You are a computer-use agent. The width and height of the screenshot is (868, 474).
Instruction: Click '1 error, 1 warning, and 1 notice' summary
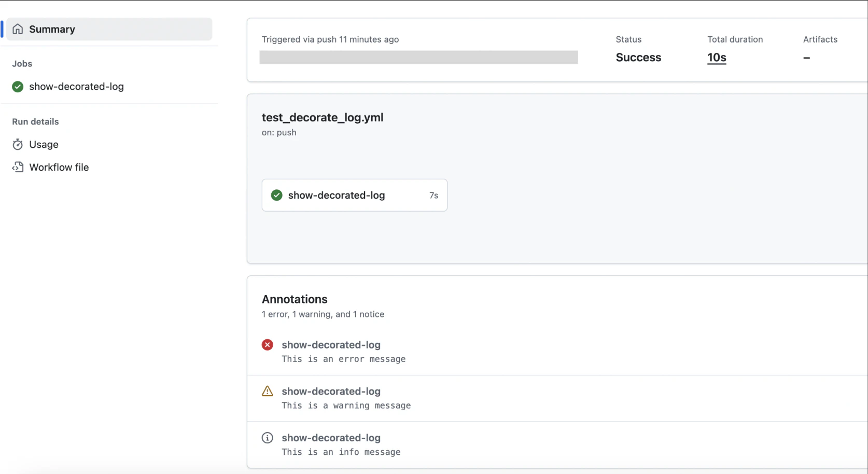(323, 314)
